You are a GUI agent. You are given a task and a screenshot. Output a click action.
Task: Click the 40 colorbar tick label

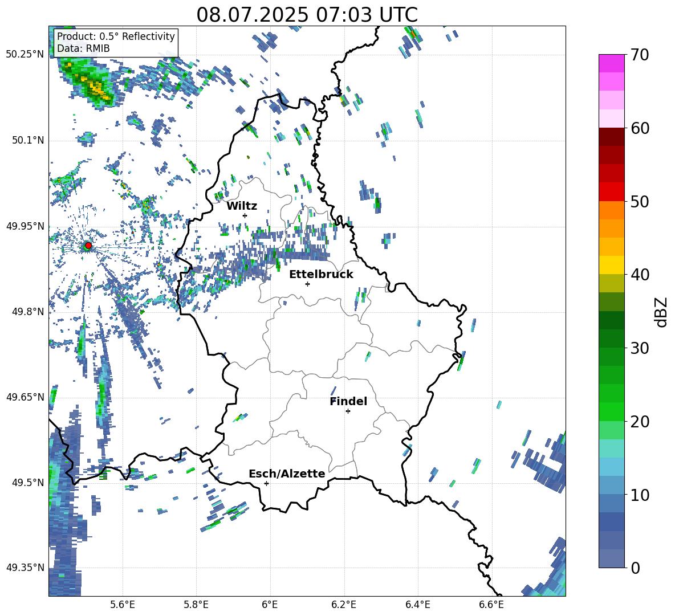(x=640, y=275)
